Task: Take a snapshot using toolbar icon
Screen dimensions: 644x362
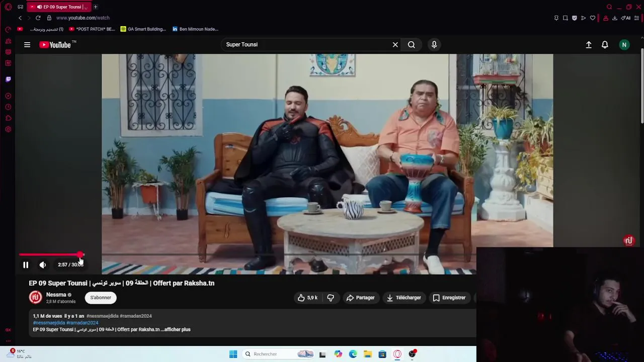Action: click(566, 18)
